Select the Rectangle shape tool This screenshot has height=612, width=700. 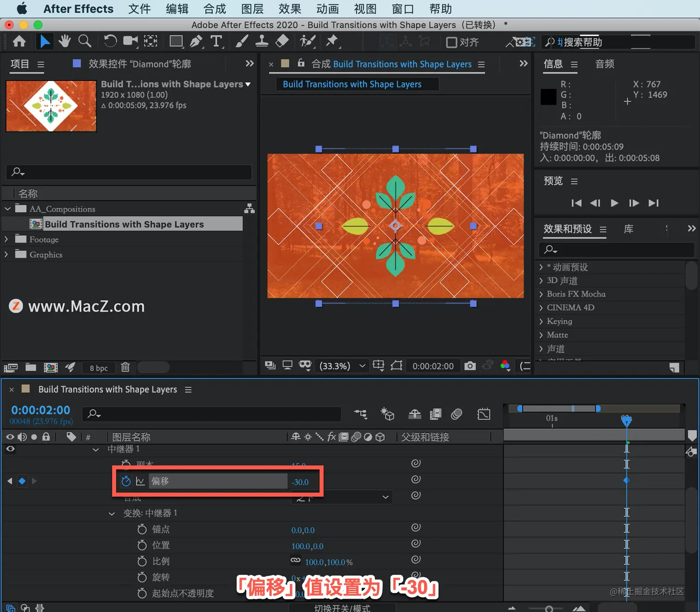tap(176, 41)
